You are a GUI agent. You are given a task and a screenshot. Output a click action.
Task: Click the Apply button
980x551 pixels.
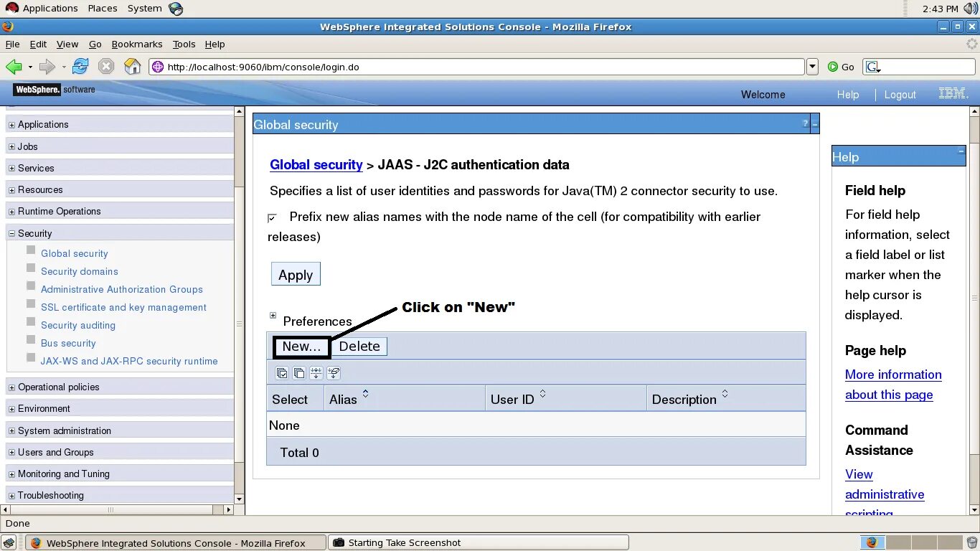point(296,275)
